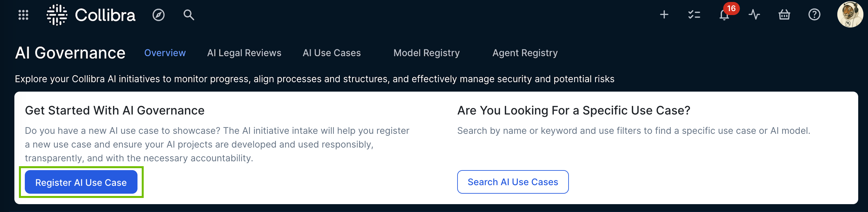Open the apps grid menu
Screen dimensions: 868x212
pyautogui.click(x=23, y=15)
